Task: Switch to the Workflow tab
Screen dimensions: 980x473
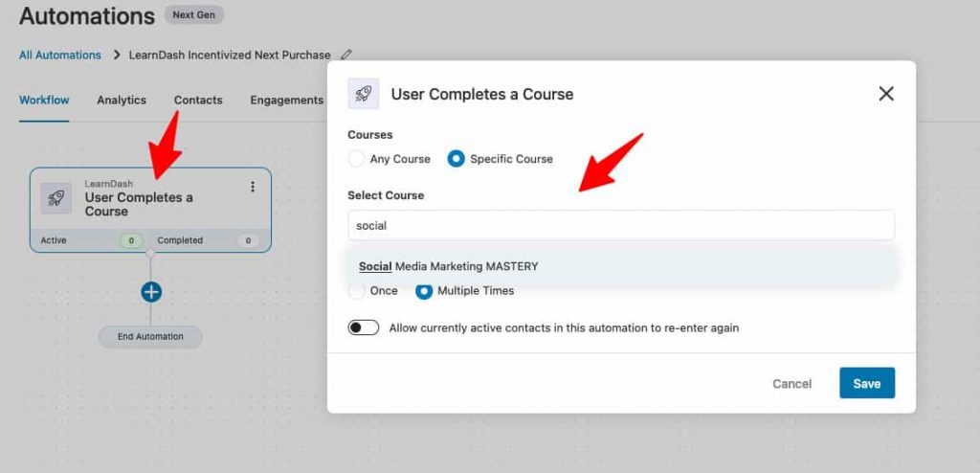Action: pos(44,101)
